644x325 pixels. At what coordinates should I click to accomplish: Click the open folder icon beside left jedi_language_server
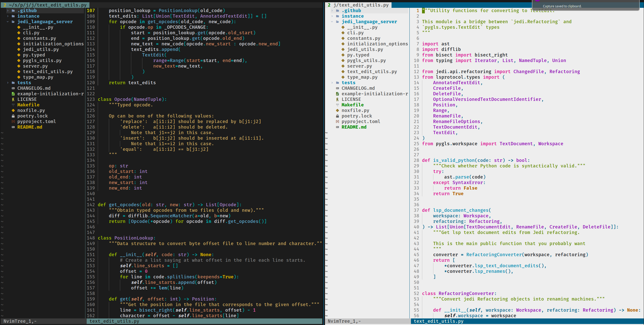pos(13,22)
